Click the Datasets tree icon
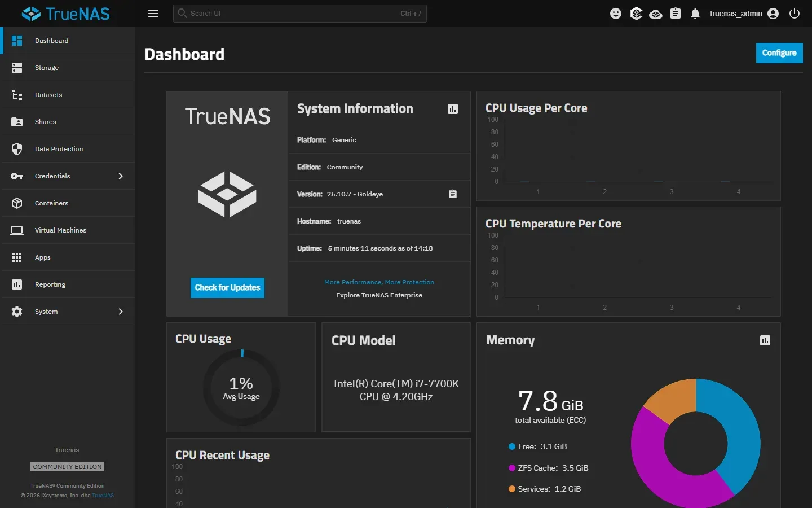This screenshot has height=508, width=812. click(17, 95)
